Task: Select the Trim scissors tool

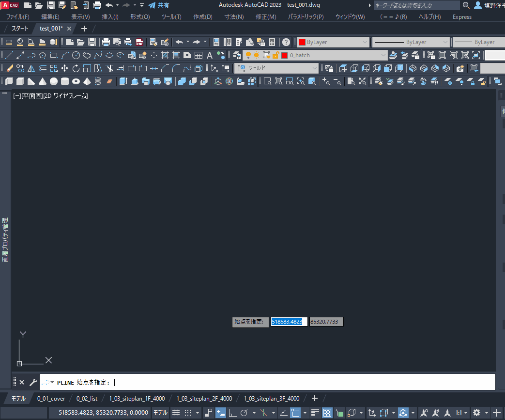Action: 109,68
